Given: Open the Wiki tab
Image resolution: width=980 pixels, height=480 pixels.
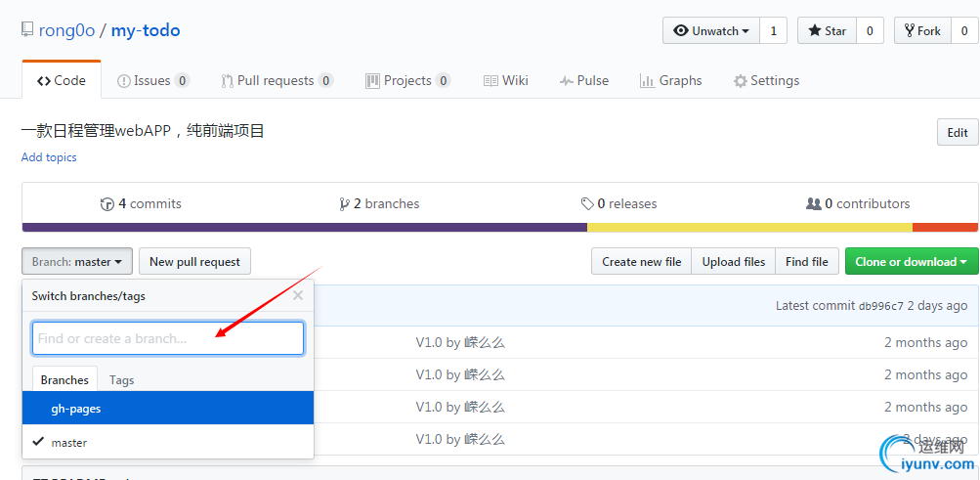Looking at the screenshot, I should 506,80.
